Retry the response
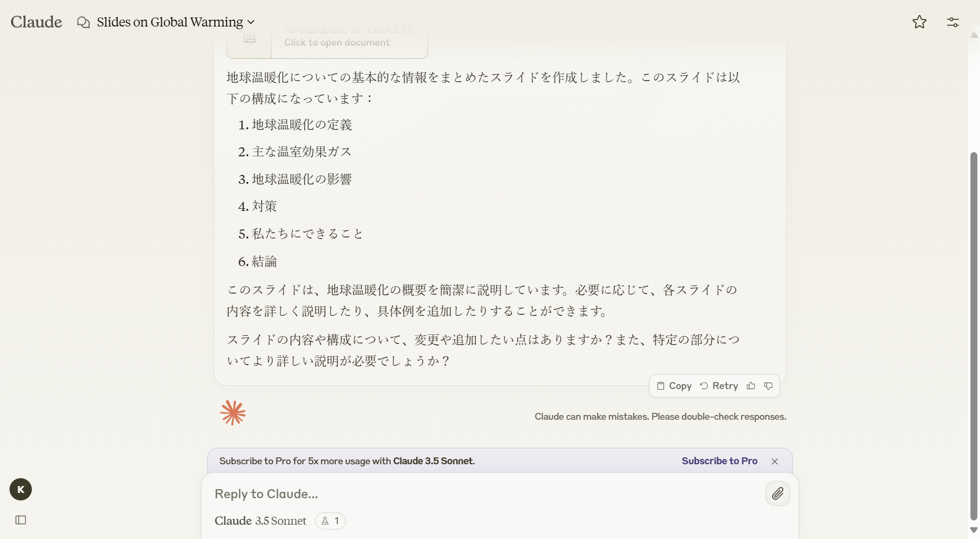The width and height of the screenshot is (980, 539). (x=719, y=386)
